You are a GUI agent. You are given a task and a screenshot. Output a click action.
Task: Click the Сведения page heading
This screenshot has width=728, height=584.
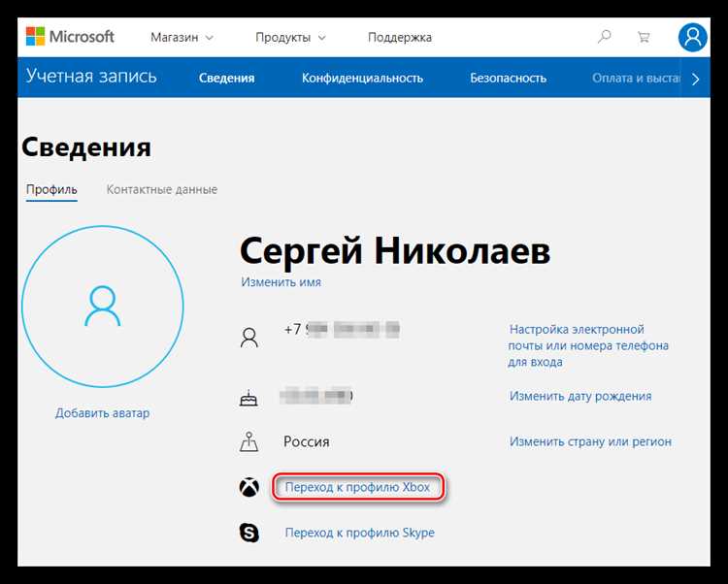[86, 147]
